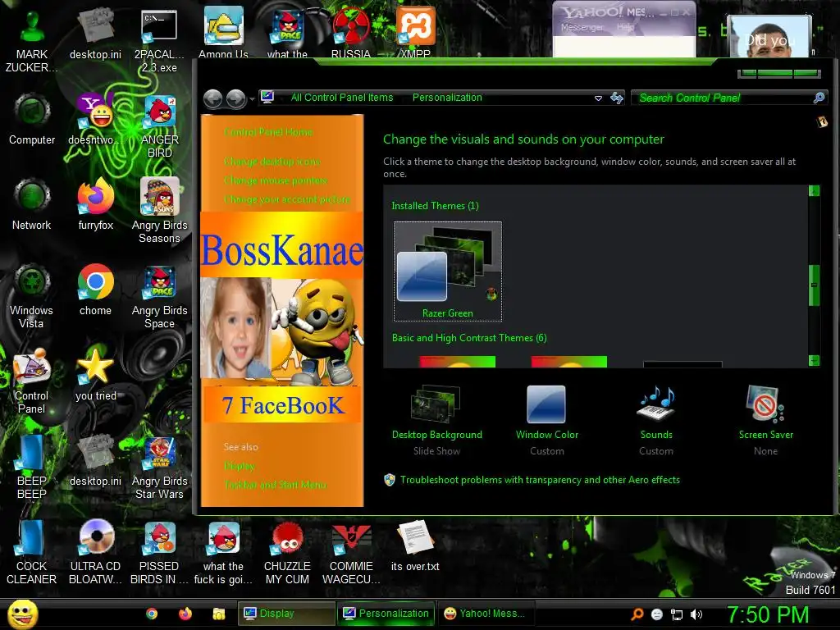Open the doesntwo... Yahoo shortcut
The image size is (840, 630).
(x=95, y=119)
